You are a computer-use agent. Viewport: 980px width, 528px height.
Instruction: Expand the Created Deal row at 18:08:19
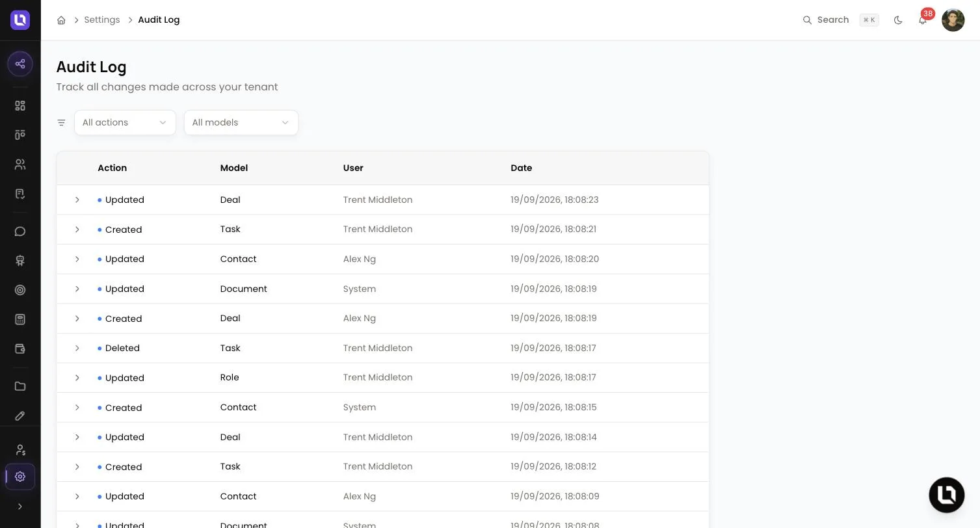(x=77, y=319)
